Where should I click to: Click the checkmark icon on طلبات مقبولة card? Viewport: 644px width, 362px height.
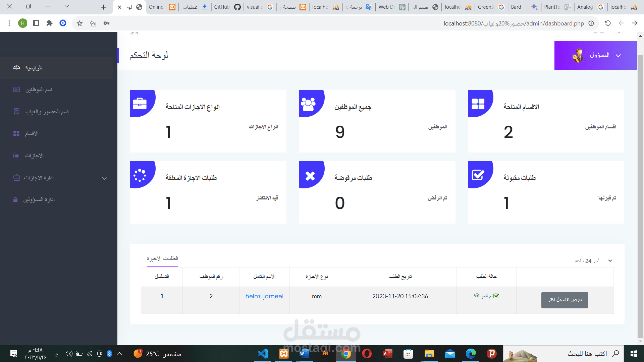pyautogui.click(x=478, y=175)
